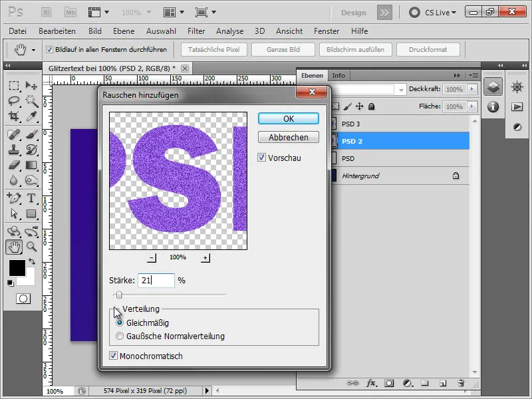Select the Eraser tool

14,165
